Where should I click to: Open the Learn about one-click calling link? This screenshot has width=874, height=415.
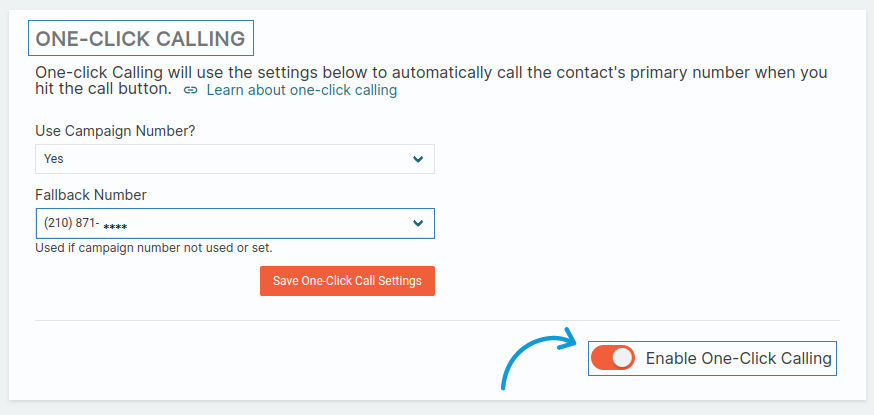pyautogui.click(x=301, y=91)
